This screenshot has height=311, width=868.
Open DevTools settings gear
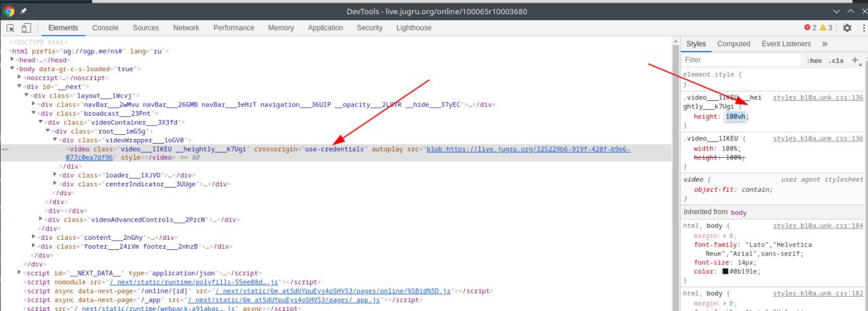click(x=847, y=28)
